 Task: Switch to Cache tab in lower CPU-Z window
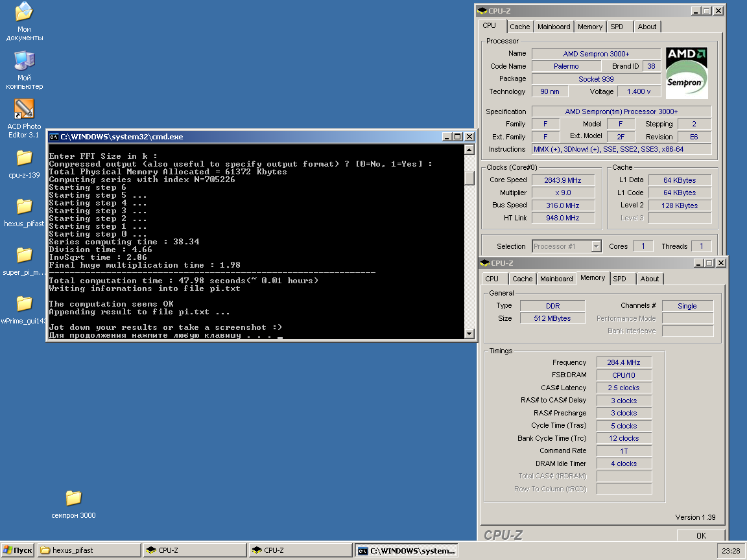pos(523,279)
